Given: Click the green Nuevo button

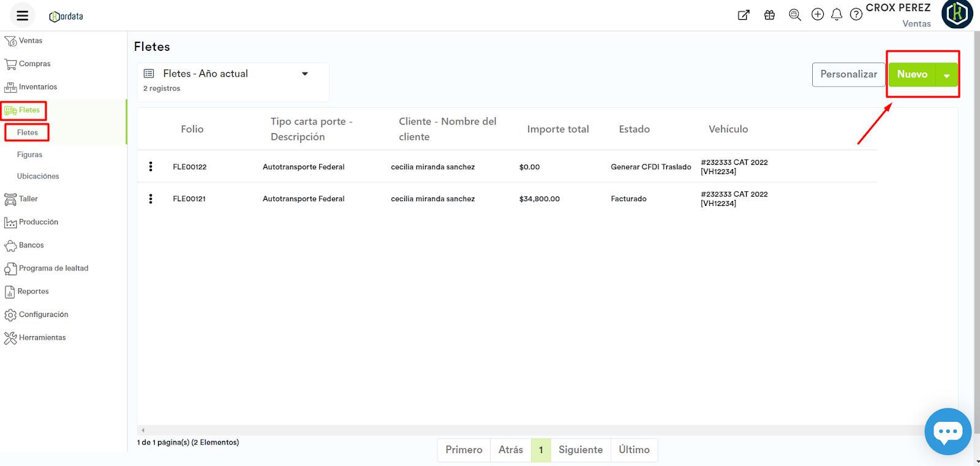Looking at the screenshot, I should pyautogui.click(x=912, y=75).
